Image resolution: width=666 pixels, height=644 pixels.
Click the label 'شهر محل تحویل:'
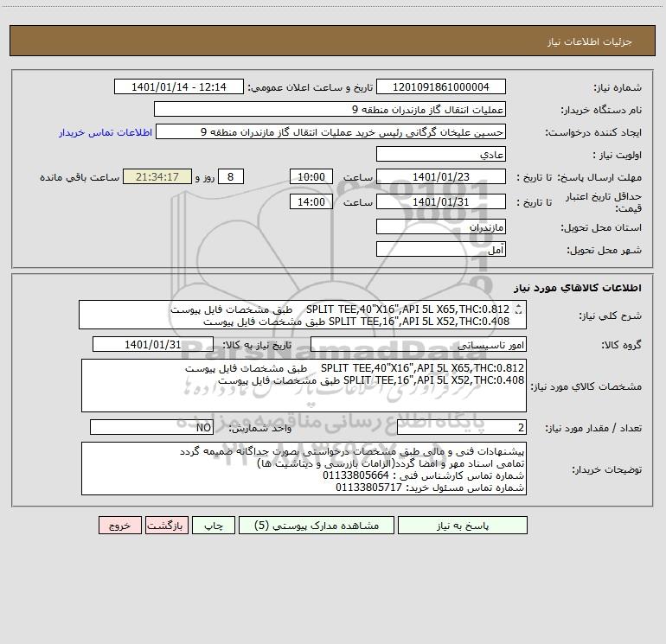(x=604, y=250)
